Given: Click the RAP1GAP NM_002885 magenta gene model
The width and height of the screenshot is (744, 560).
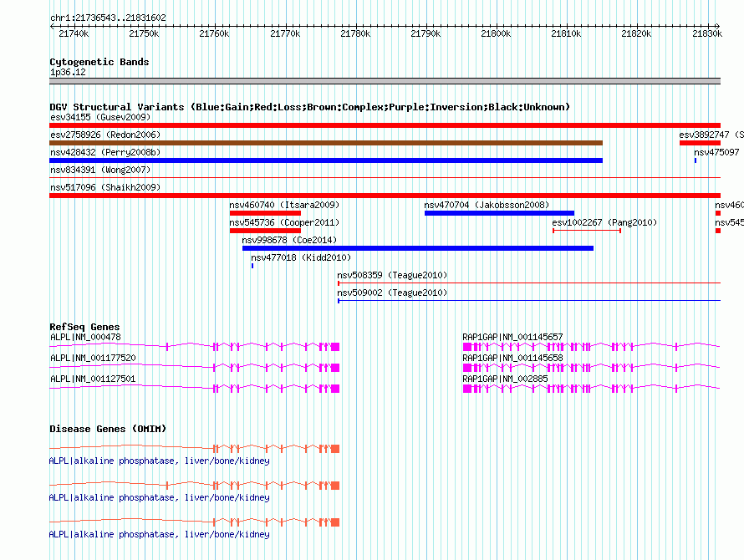Looking at the screenshot, I should [591, 389].
